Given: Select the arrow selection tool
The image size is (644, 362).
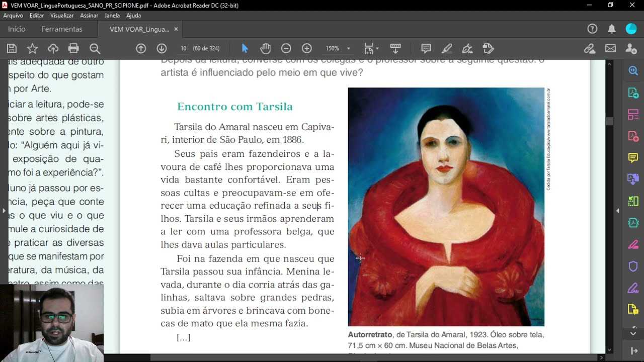Looking at the screenshot, I should [245, 48].
